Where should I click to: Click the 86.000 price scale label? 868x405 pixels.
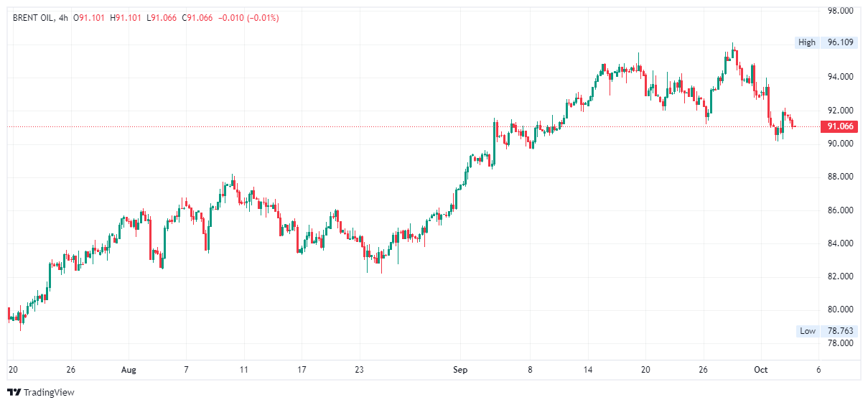pyautogui.click(x=840, y=210)
